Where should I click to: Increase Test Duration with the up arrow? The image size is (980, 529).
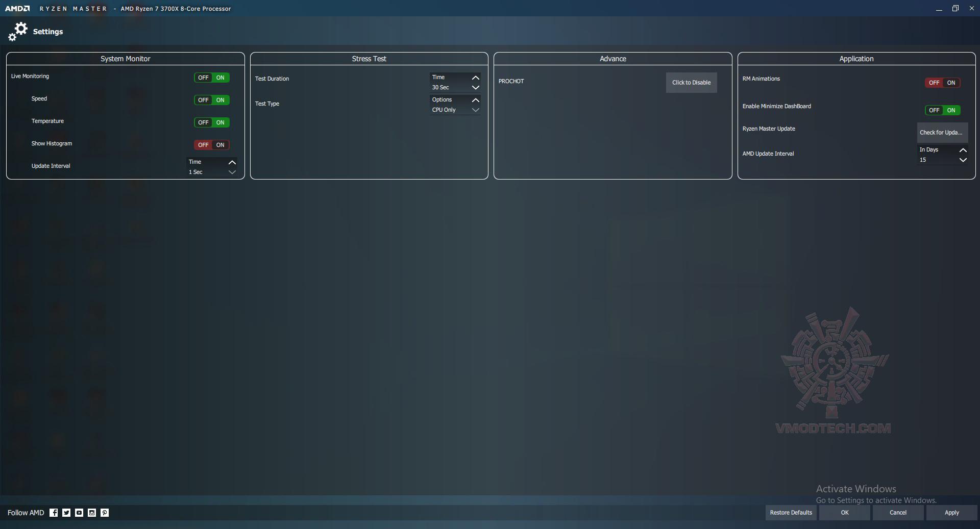tap(476, 78)
